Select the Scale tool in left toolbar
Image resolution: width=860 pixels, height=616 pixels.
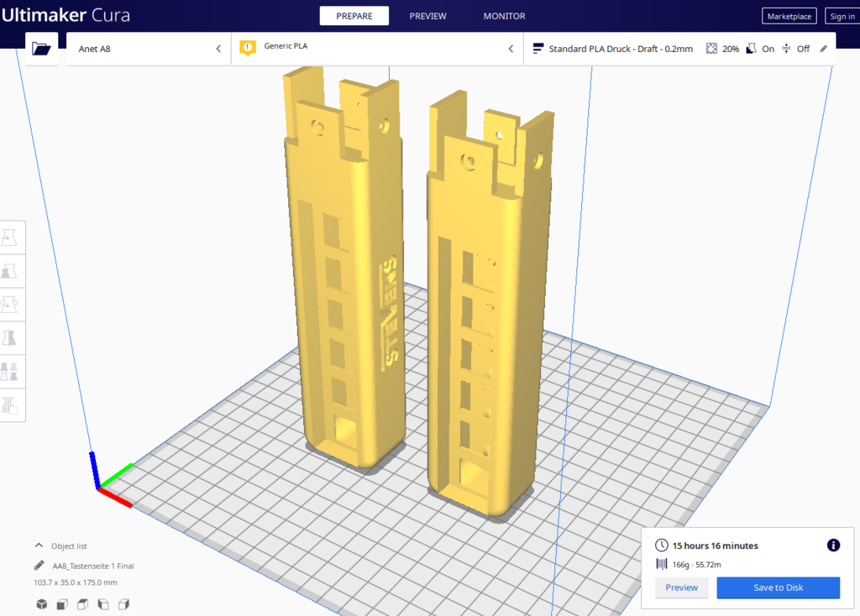11,271
